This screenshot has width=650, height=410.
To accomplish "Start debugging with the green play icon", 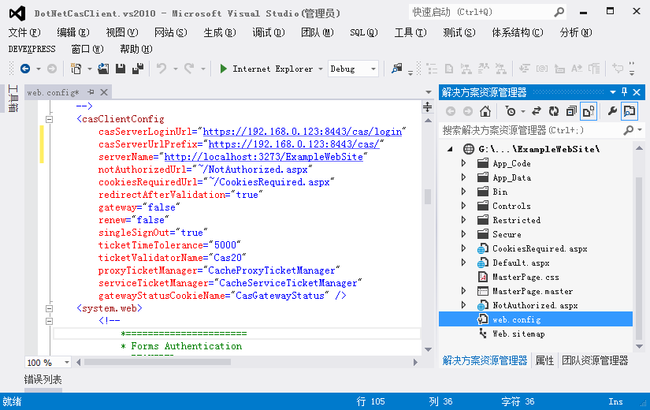I will pyautogui.click(x=223, y=69).
